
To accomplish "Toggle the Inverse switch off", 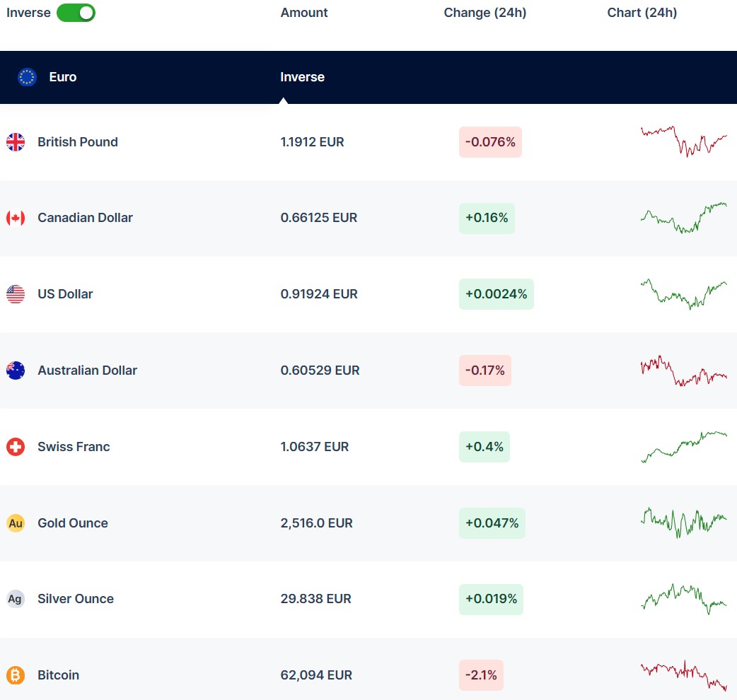I will pos(76,13).
